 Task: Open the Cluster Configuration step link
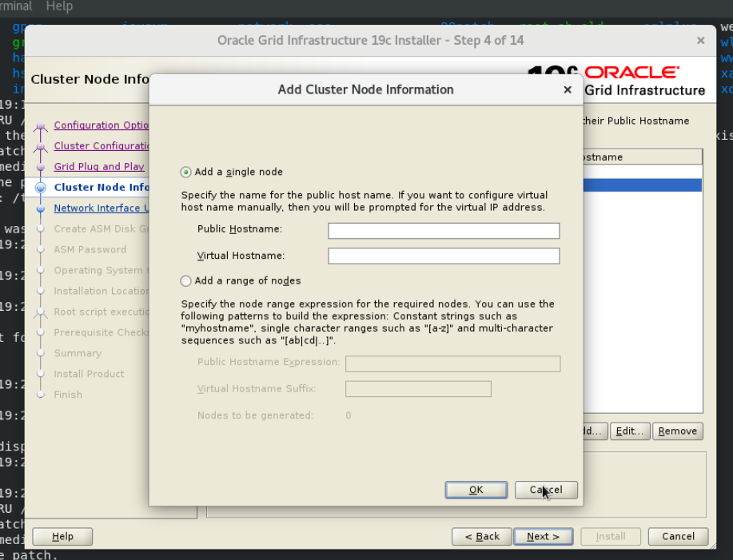point(101,145)
